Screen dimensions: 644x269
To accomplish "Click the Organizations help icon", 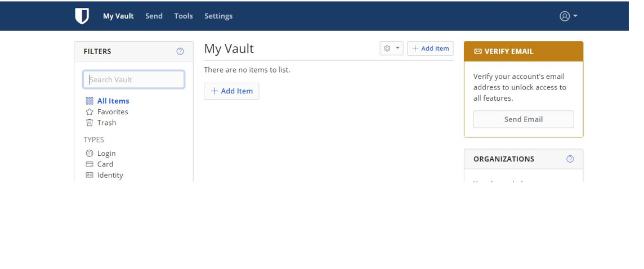I will pyautogui.click(x=570, y=159).
